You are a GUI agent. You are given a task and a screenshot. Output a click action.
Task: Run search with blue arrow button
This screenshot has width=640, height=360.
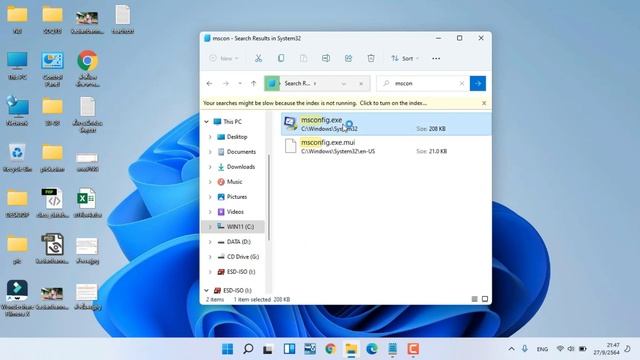(478, 83)
